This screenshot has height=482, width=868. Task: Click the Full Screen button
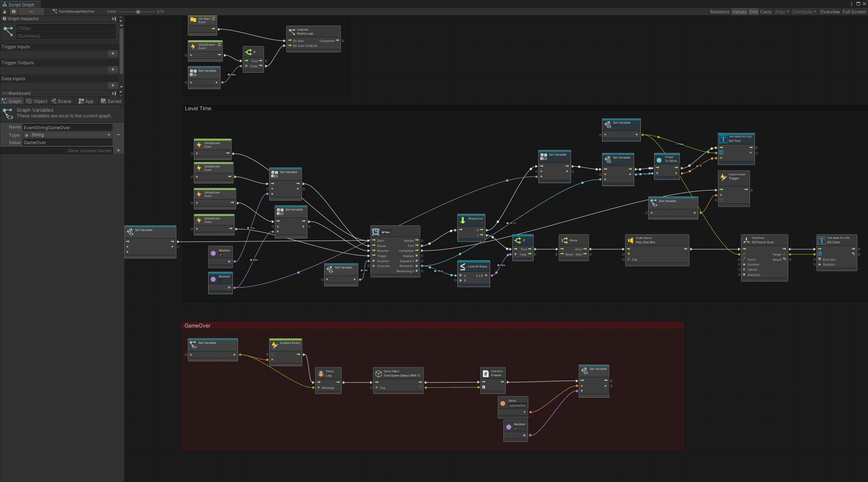point(854,12)
